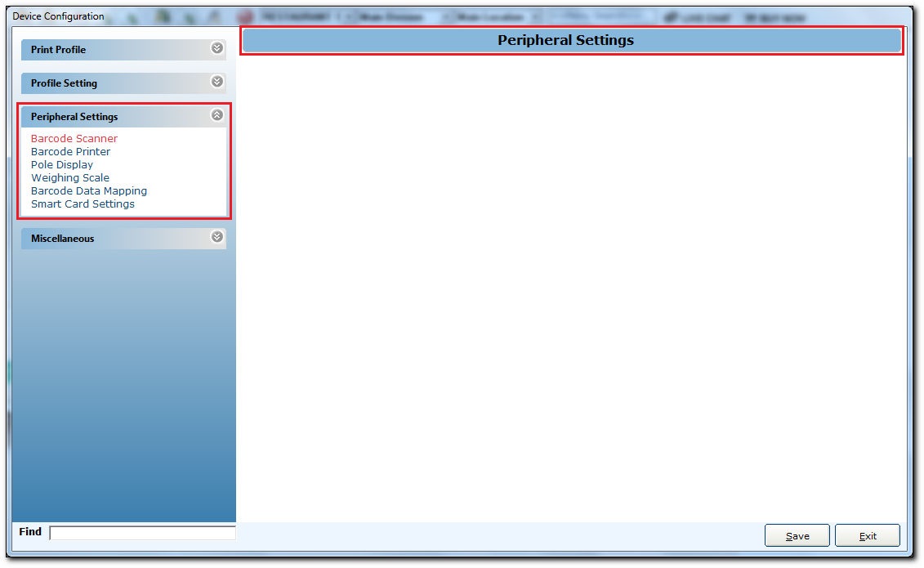This screenshot has height=568, width=924.
Task: Open Weighing Scale settings
Action: pyautogui.click(x=70, y=178)
